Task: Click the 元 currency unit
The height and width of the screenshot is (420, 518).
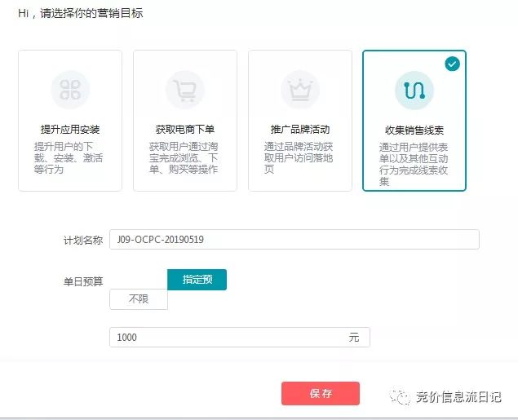Action: (354, 338)
